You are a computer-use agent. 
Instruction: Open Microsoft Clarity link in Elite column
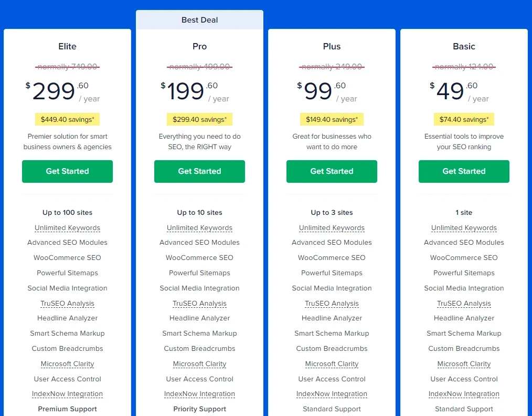67,364
